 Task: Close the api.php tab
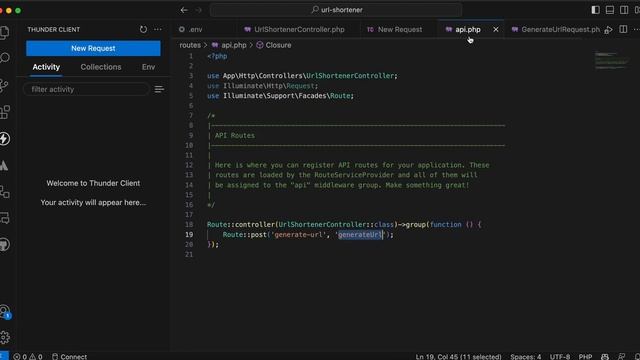[496, 29]
